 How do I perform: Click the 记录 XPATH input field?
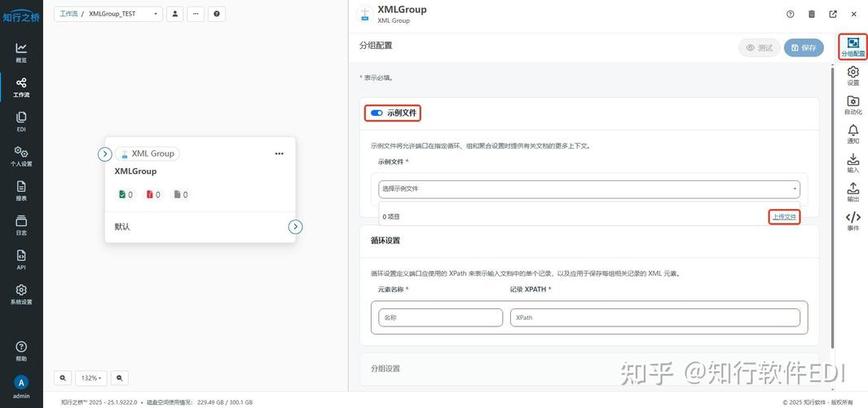click(x=655, y=317)
